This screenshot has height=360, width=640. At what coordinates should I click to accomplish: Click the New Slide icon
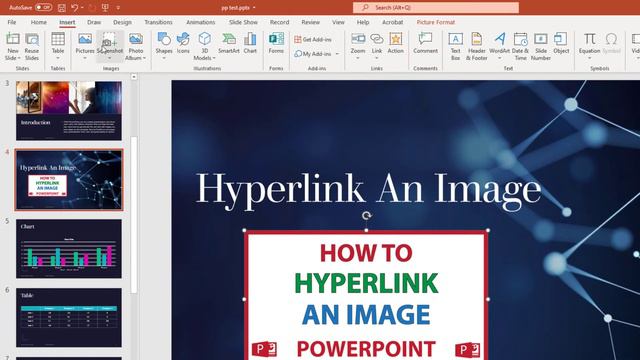point(13,39)
